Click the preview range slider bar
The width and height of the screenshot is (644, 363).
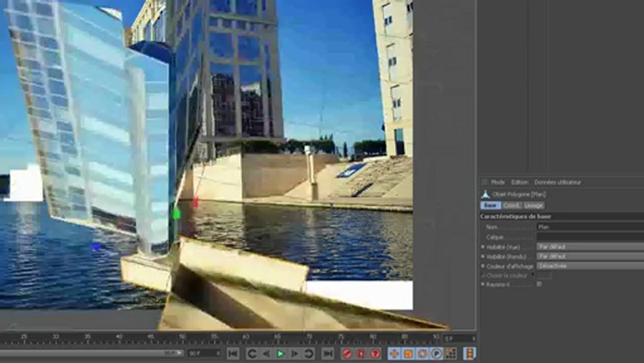point(92,353)
